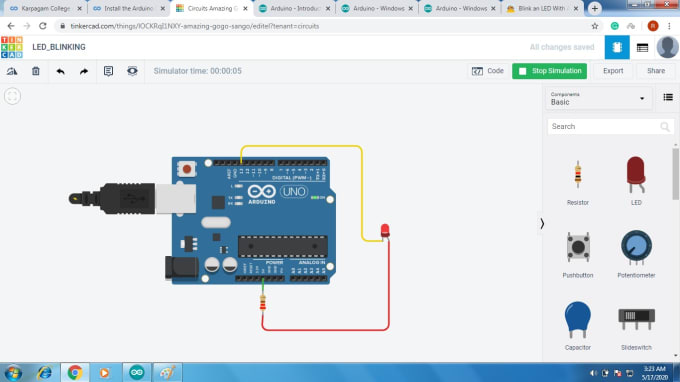Click the Export button
The height and width of the screenshot is (382, 680).
pos(613,71)
